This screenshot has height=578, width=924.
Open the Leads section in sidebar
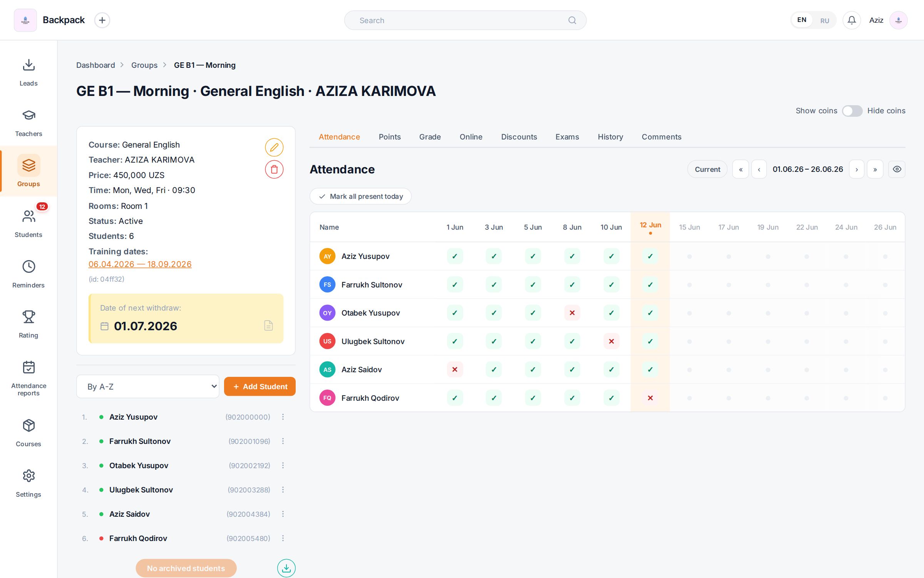[28, 72]
